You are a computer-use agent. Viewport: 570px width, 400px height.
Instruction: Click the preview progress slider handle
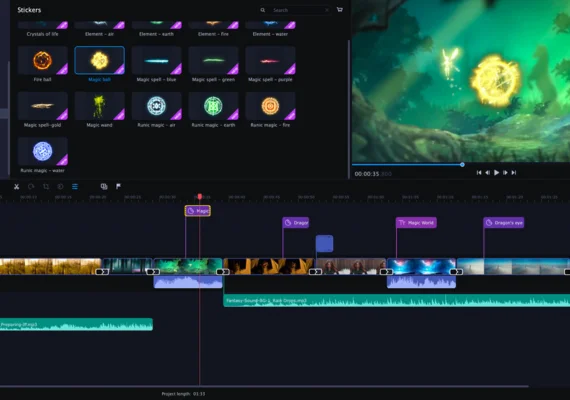pyautogui.click(x=462, y=165)
